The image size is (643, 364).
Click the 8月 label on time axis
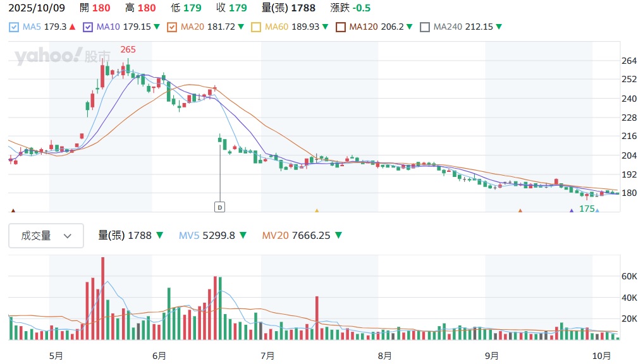tap(384, 356)
